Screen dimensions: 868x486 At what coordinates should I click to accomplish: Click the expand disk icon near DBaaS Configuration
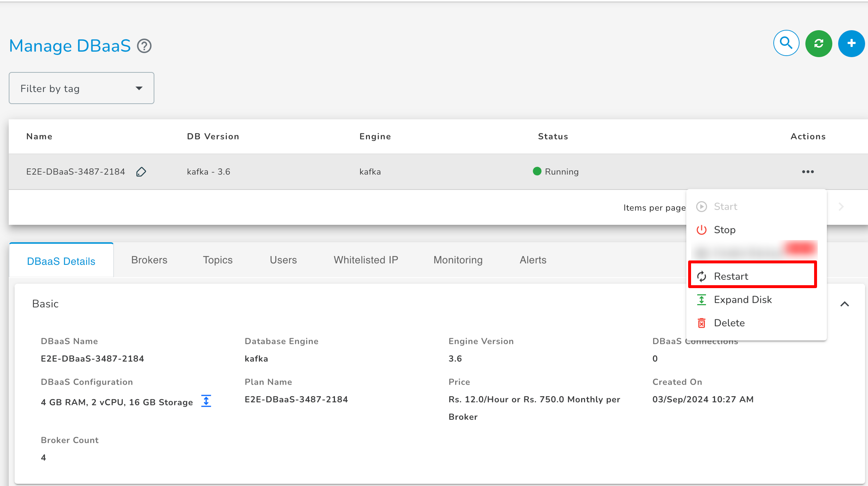coord(206,401)
